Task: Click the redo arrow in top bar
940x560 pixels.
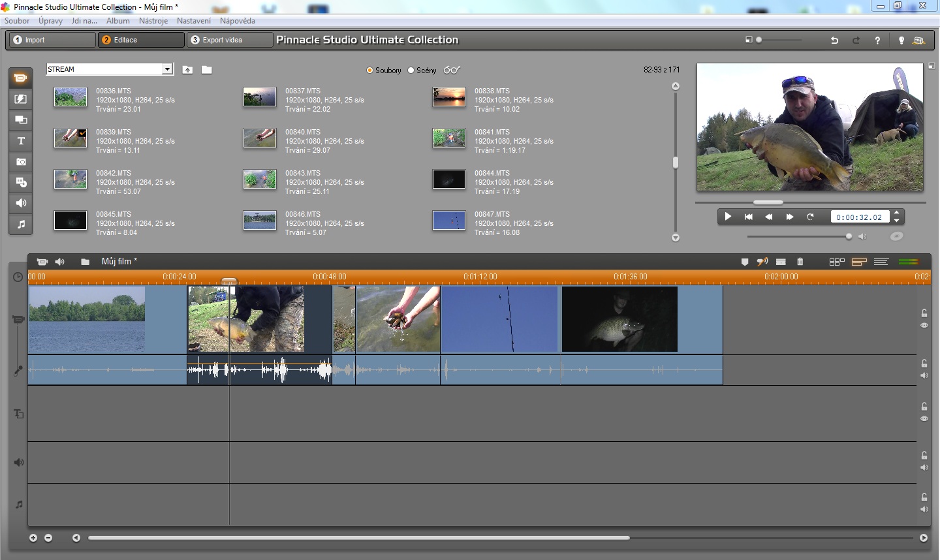Action: 856,40
